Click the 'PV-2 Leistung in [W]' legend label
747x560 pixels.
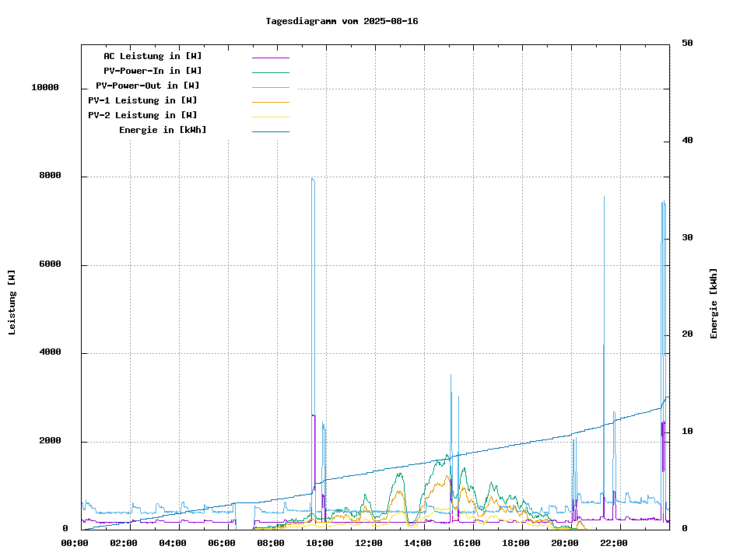[x=142, y=115]
